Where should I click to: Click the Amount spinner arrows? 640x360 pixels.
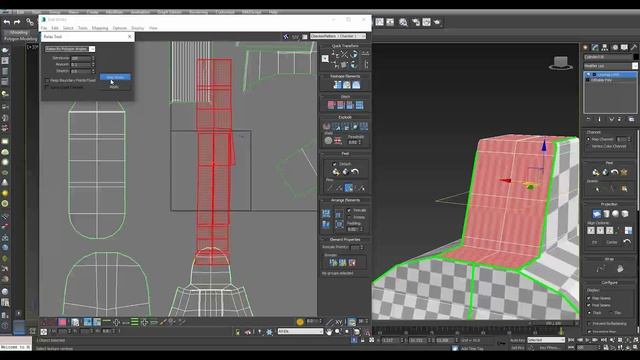[93, 64]
